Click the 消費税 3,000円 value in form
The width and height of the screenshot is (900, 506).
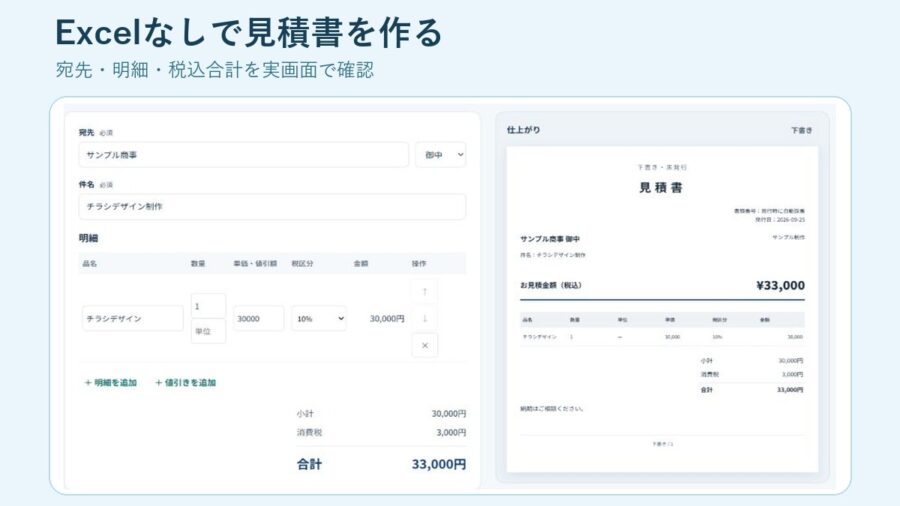451,433
